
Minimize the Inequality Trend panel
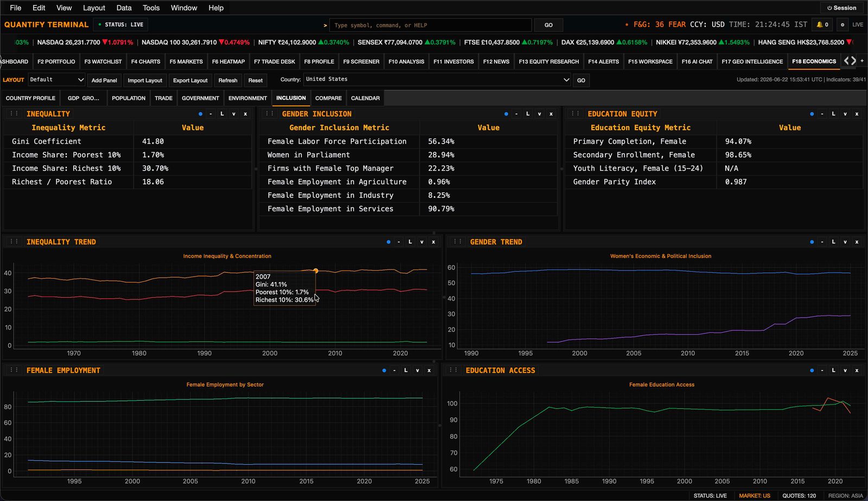399,242
